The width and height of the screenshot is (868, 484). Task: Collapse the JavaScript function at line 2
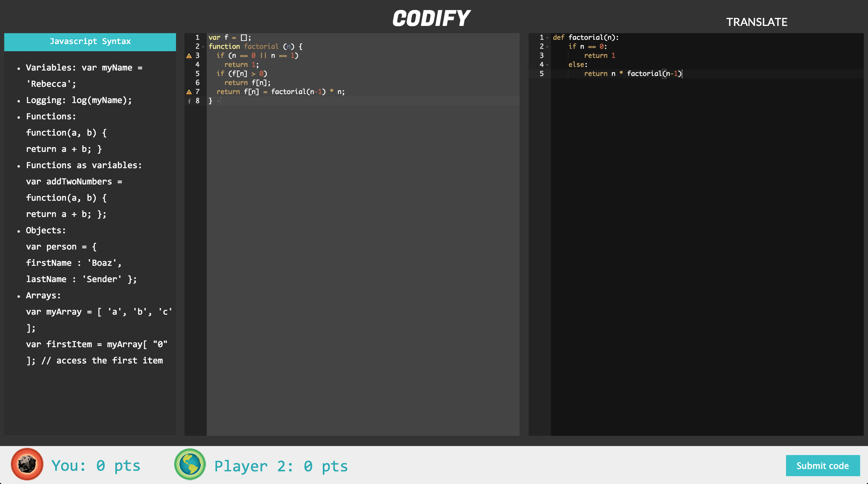203,47
